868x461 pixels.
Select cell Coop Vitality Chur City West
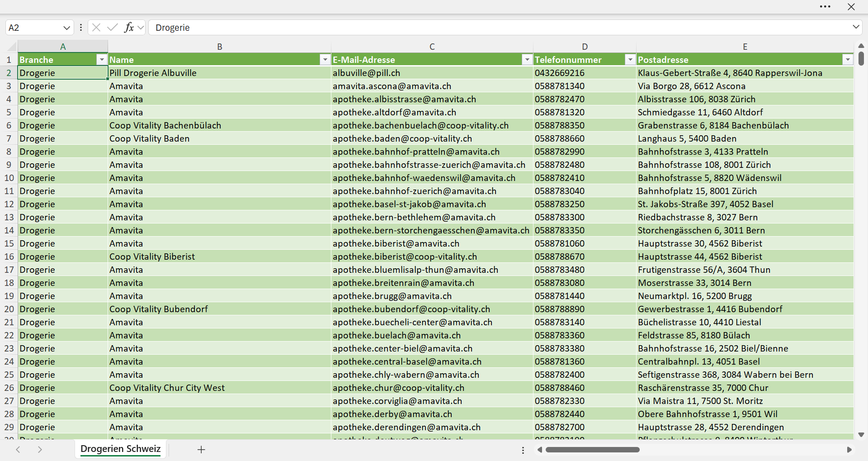pyautogui.click(x=220, y=388)
